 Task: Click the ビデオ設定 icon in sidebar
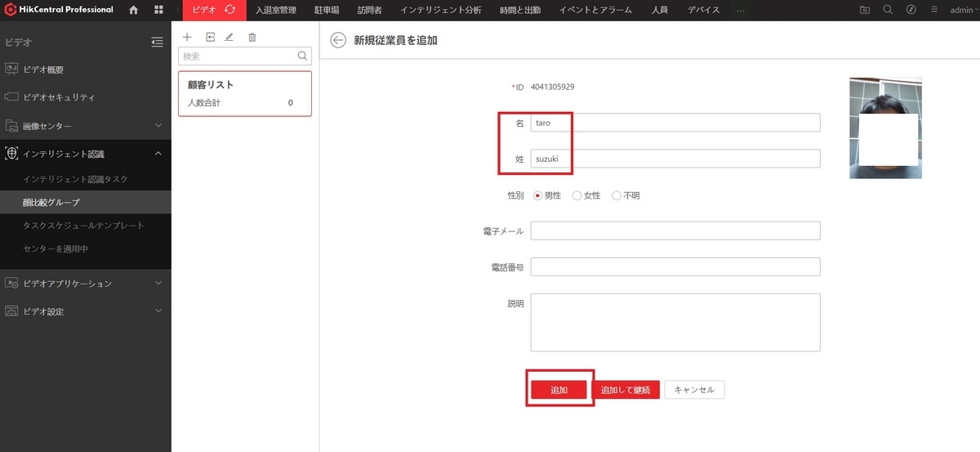click(11, 311)
